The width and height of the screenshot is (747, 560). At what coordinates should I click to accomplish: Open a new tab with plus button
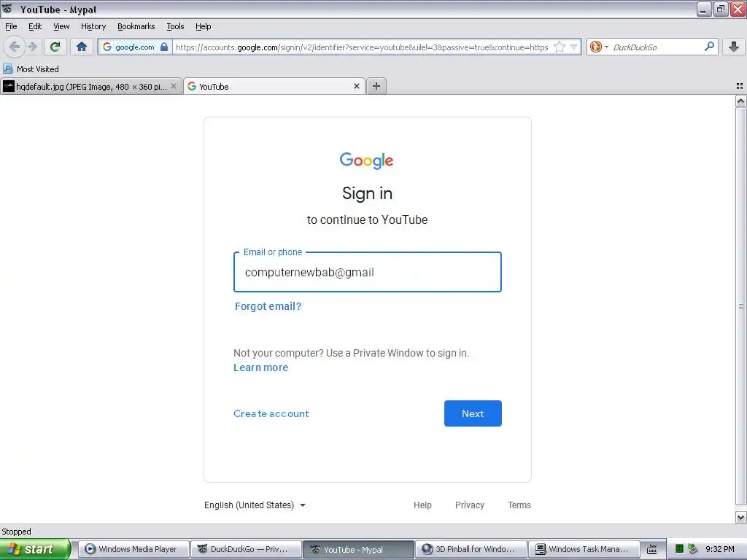point(376,86)
